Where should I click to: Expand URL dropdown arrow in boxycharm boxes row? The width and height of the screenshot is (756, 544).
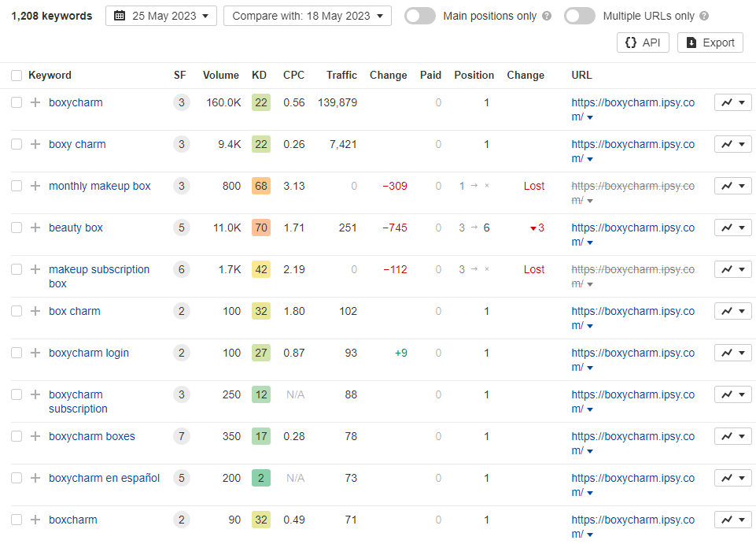[590, 451]
